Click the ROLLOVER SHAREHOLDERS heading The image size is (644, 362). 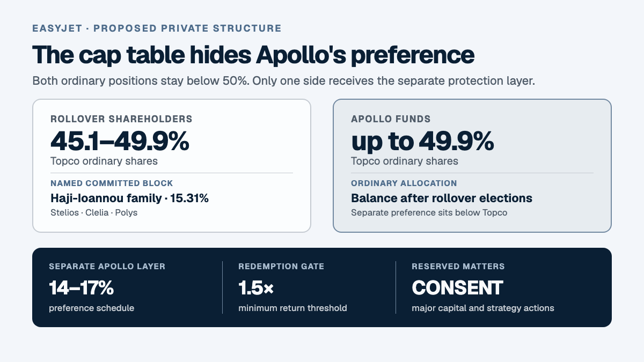[121, 119]
